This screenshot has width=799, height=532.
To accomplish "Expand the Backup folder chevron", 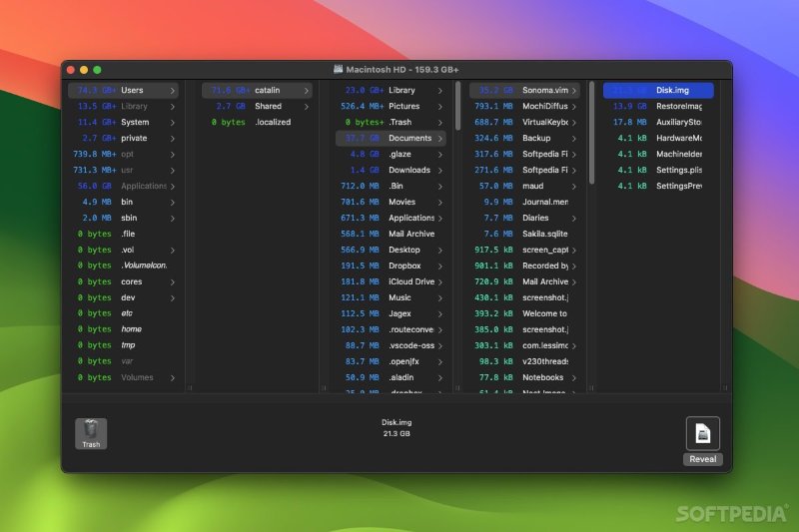I will point(574,139).
